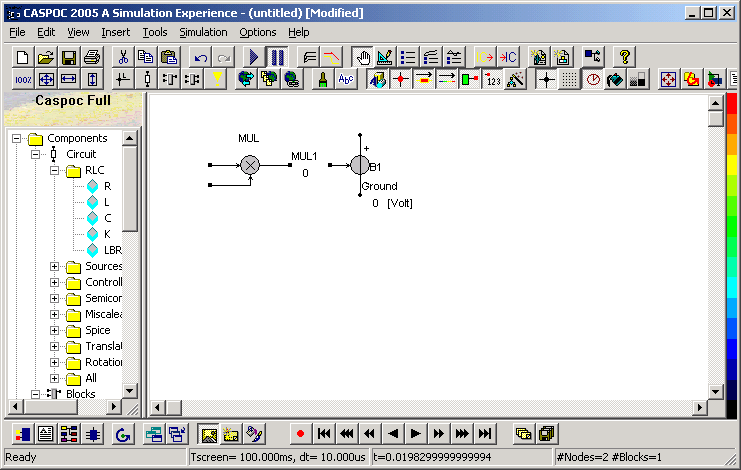Screen dimensions: 741x470
Task: Toggle the black crosshair cursor button
Action: (x=546, y=79)
